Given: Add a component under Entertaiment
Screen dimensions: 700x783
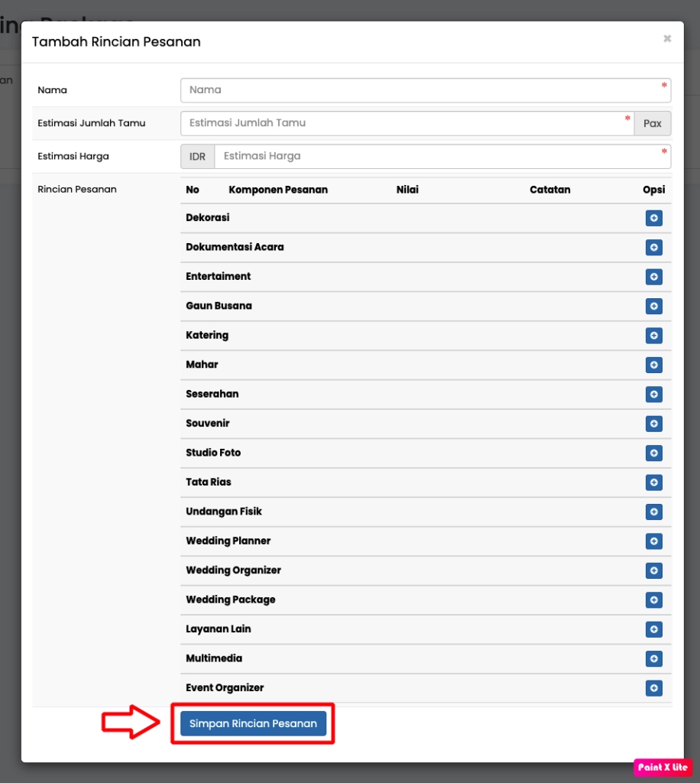Looking at the screenshot, I should coord(653,277).
